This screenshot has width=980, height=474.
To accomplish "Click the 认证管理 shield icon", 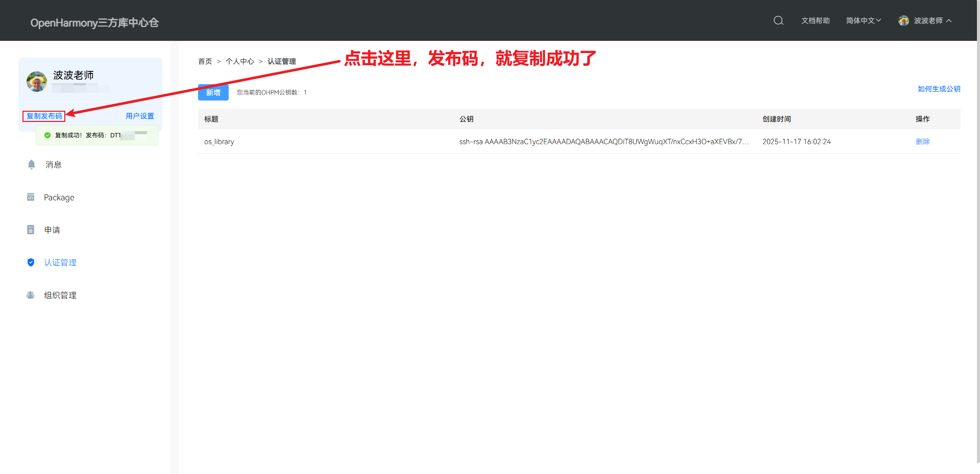I will [31, 262].
